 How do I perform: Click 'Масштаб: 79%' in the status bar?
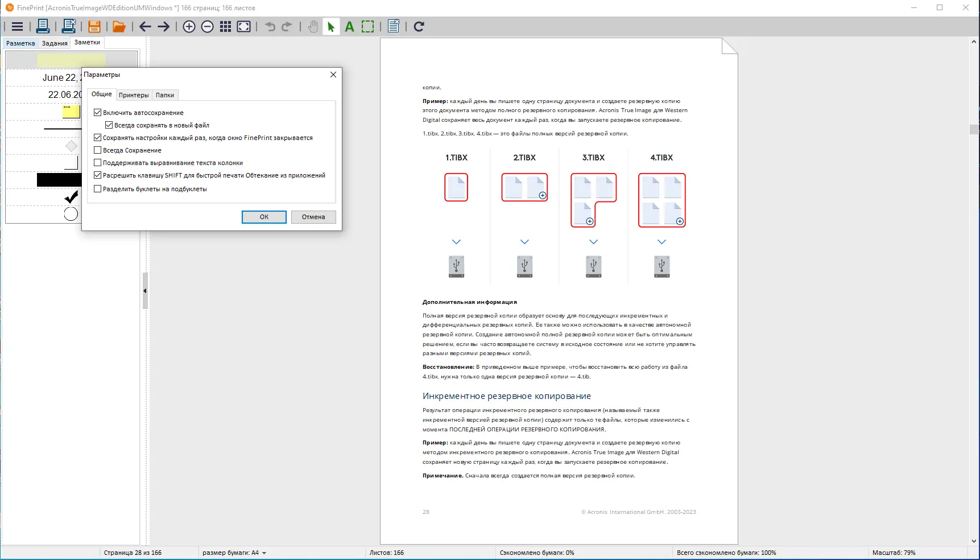click(894, 553)
